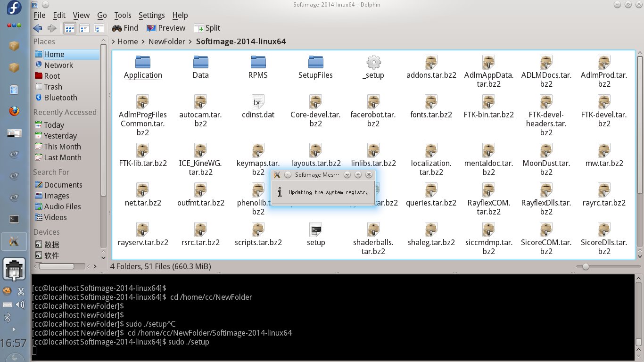Viewport: 644px width, 362px height.
Task: Select the MoonDust.tar.bz2 archive icon
Action: (x=546, y=150)
